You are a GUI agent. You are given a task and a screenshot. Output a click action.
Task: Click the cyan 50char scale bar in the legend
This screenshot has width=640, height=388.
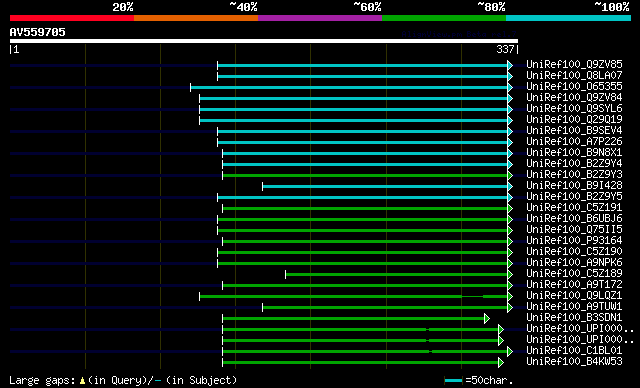coord(453,381)
